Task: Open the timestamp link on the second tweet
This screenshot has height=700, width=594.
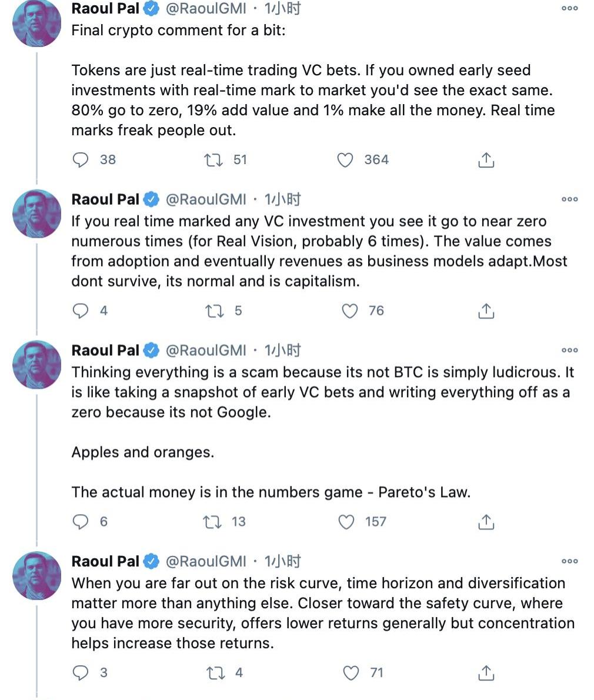Action: pyautogui.click(x=283, y=199)
